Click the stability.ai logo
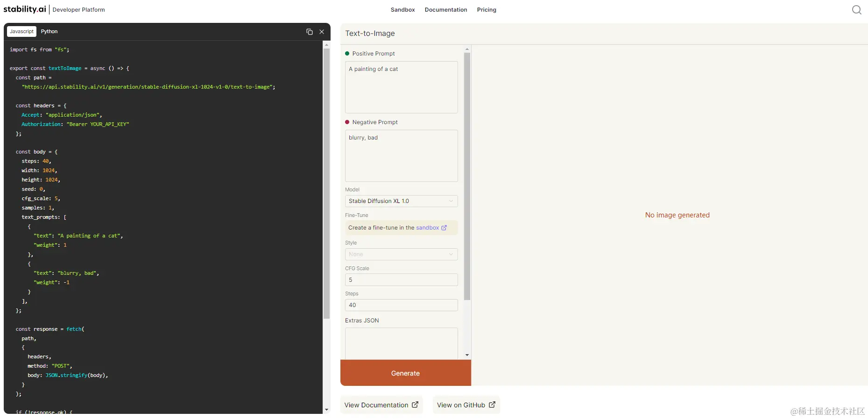Viewport: 868px width, 419px height. point(25,9)
